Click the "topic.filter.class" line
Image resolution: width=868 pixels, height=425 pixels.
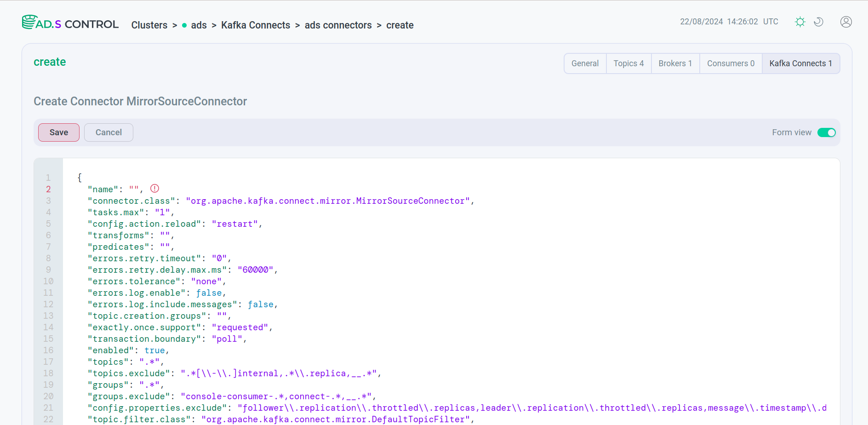click(281, 419)
